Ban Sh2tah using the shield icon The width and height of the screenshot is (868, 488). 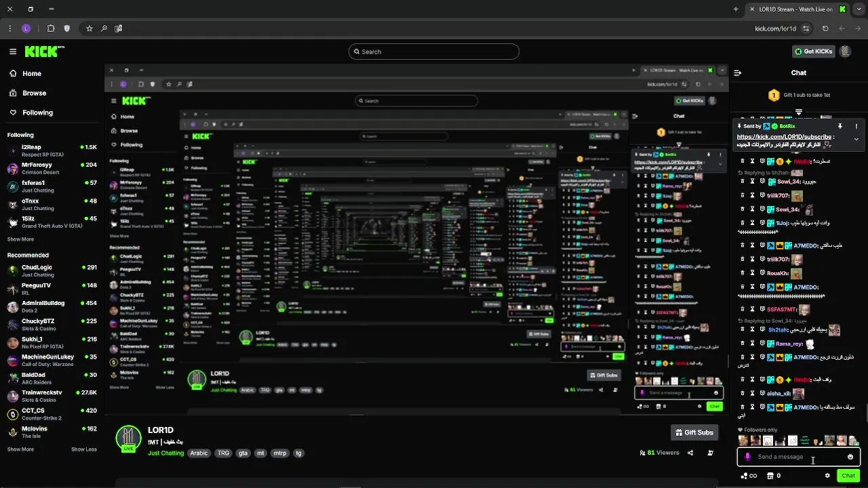click(762, 330)
